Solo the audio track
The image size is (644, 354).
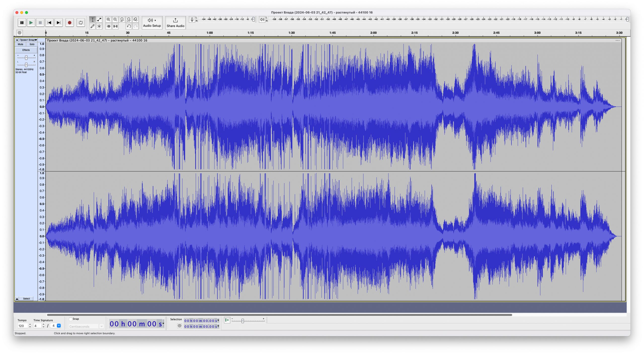[32, 44]
